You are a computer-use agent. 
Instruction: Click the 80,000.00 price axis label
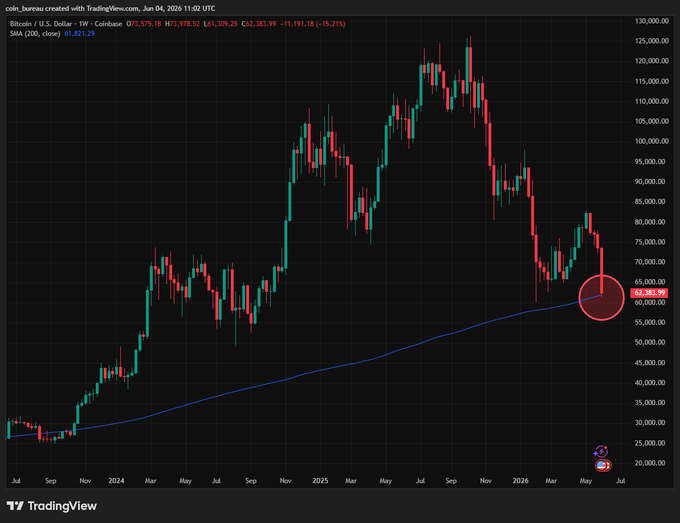point(650,222)
